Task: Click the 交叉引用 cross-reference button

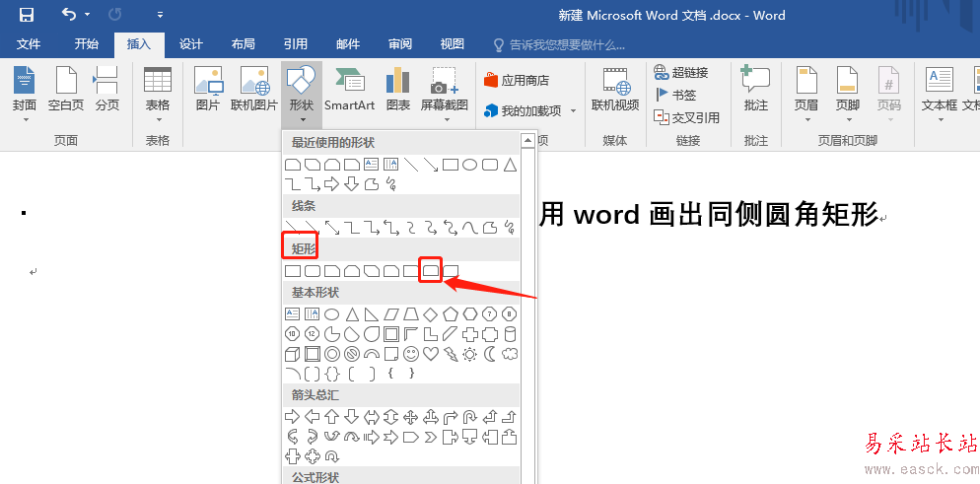Action: coord(687,117)
